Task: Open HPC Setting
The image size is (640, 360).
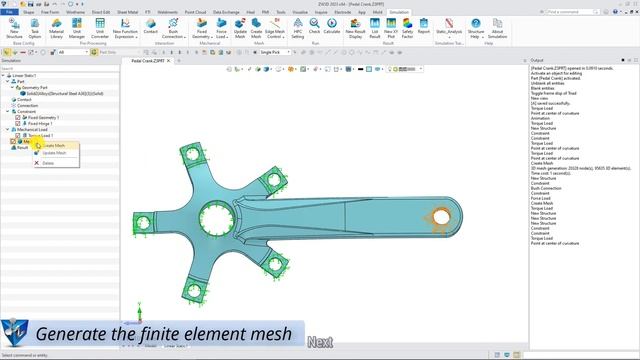Action: [x=298, y=28]
